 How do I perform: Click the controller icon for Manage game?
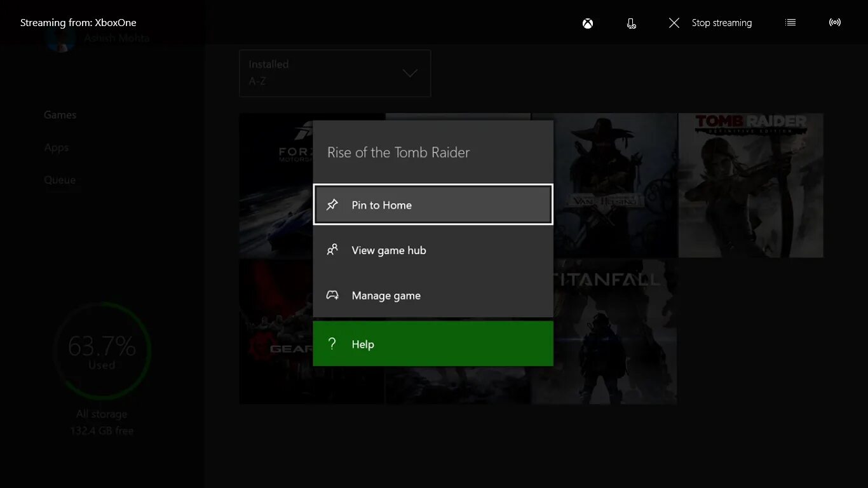click(332, 295)
